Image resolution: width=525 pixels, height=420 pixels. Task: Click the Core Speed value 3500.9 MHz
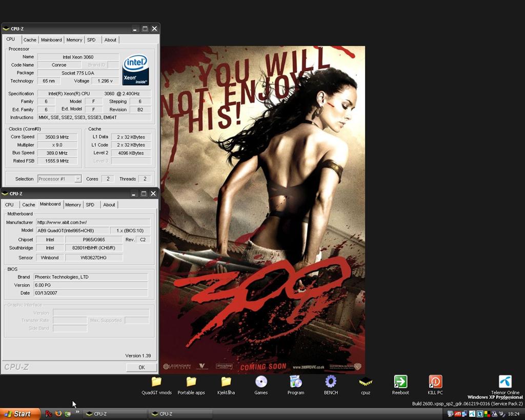(x=57, y=137)
